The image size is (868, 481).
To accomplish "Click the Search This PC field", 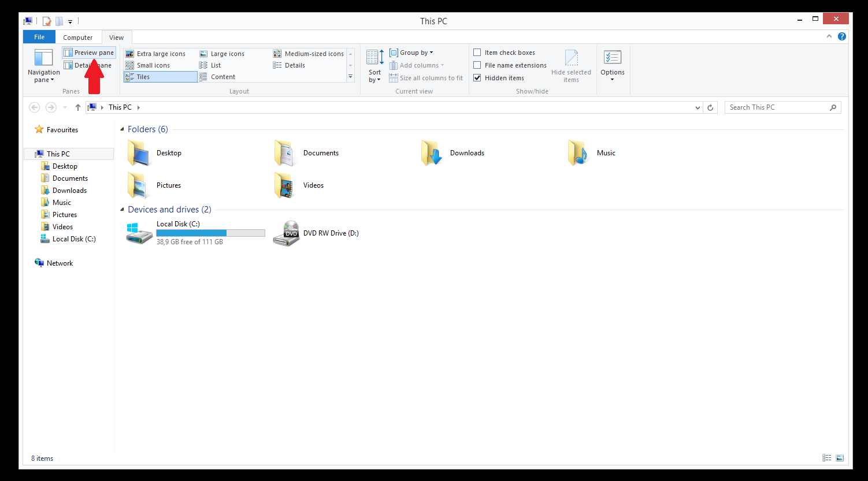I will [x=777, y=107].
